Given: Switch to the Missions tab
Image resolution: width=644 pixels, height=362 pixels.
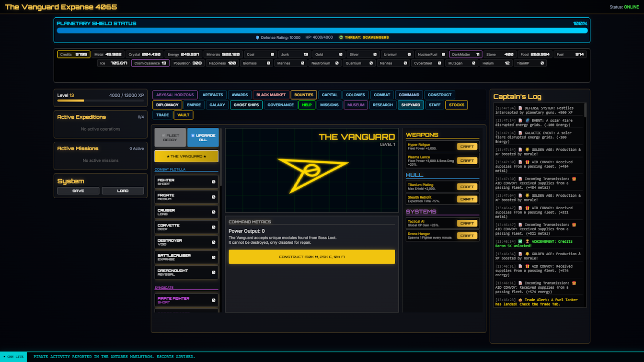Looking at the screenshot, I should click(x=329, y=105).
